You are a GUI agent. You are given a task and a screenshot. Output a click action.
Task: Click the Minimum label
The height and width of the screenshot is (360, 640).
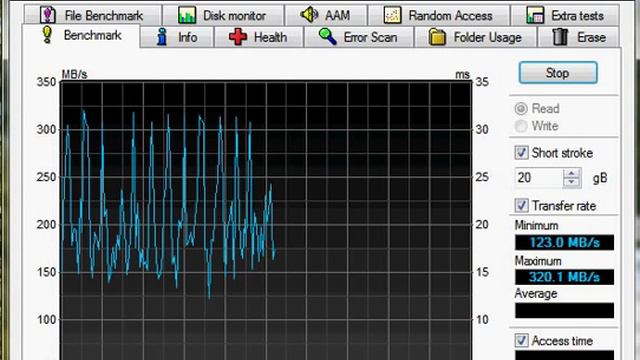point(536,225)
